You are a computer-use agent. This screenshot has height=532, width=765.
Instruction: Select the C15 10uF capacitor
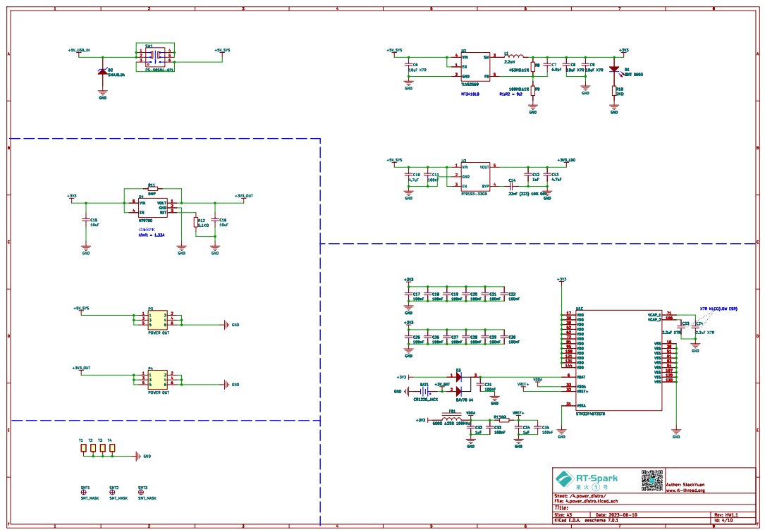click(86, 223)
